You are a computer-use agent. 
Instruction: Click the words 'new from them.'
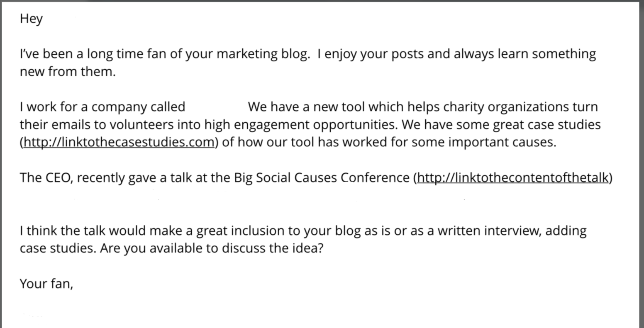tap(68, 72)
